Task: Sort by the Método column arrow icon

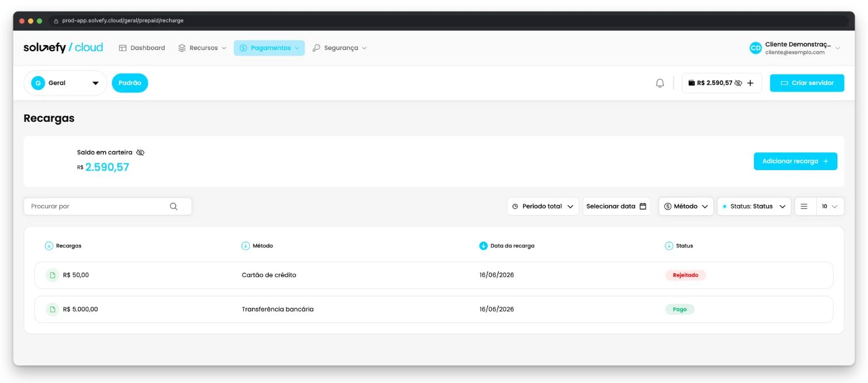Action: (x=245, y=246)
